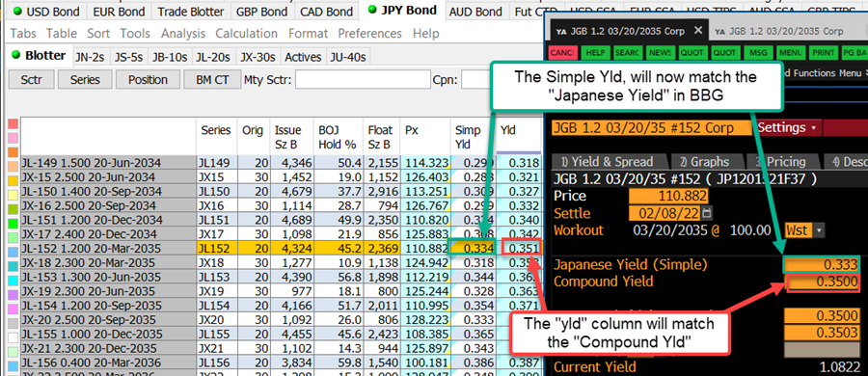Select the JU-40s sub-tab

pos(347,57)
